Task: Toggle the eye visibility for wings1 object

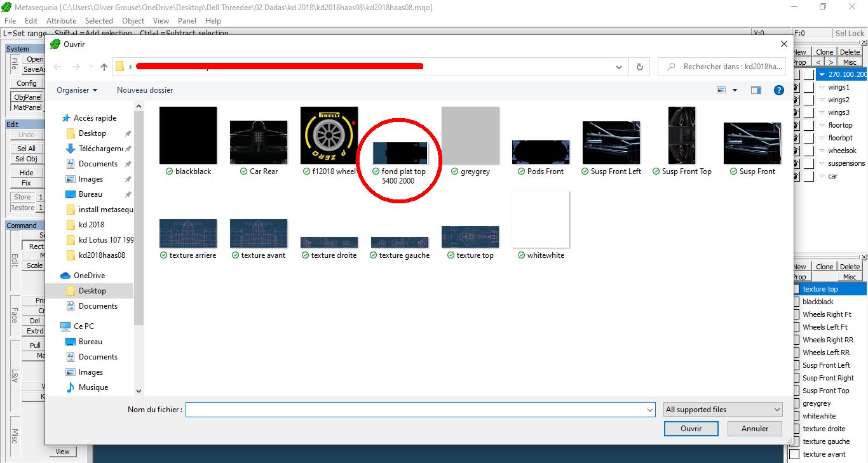Action: click(x=794, y=88)
